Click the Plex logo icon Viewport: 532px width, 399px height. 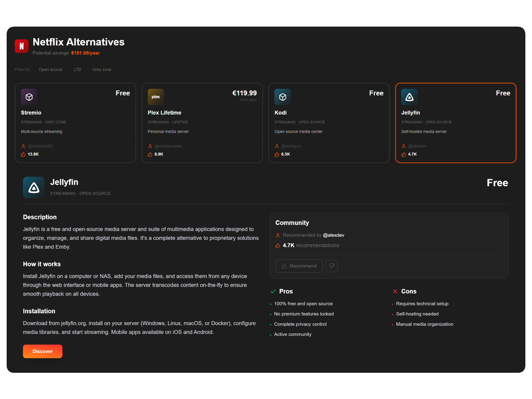(156, 97)
